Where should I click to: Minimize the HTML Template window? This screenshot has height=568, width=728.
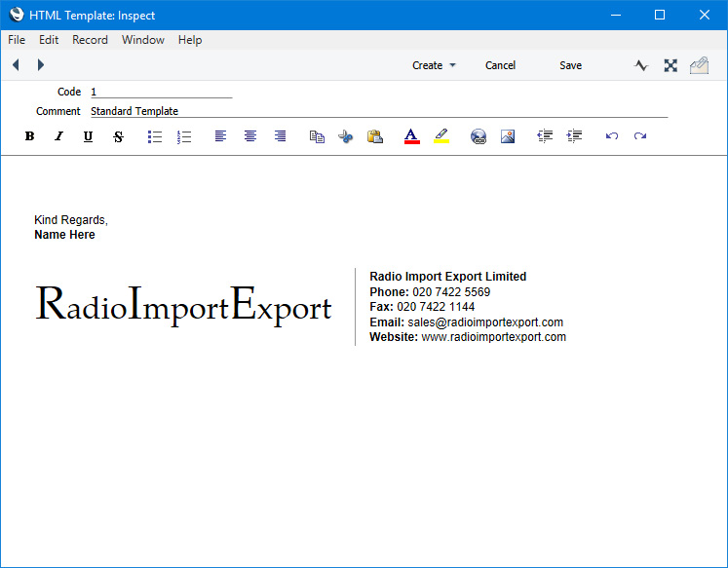click(x=616, y=15)
